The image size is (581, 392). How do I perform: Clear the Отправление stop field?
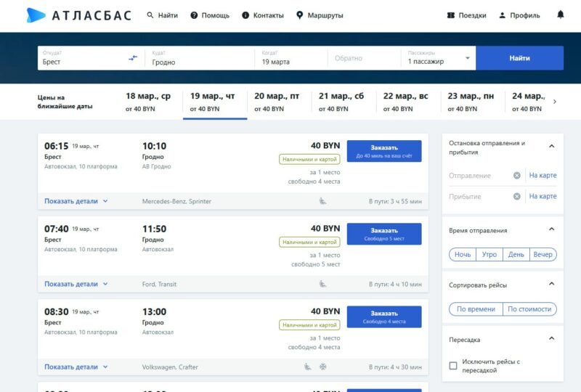pos(516,176)
